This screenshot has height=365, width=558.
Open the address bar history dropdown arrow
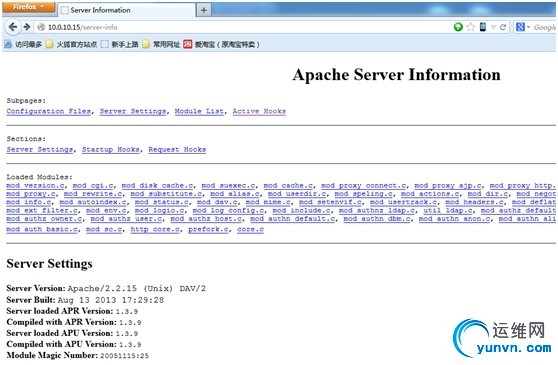pyautogui.click(x=493, y=27)
